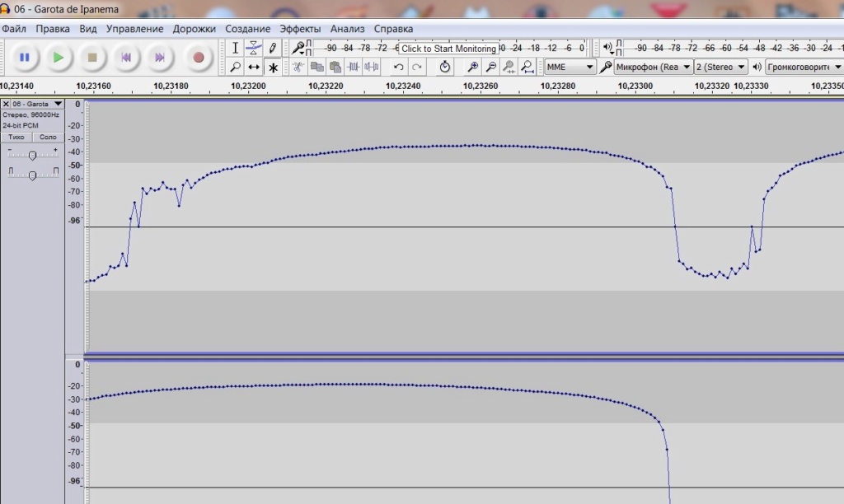Mute the track with Тихо button
Viewport: 844px width, 504px height.
click(x=16, y=138)
